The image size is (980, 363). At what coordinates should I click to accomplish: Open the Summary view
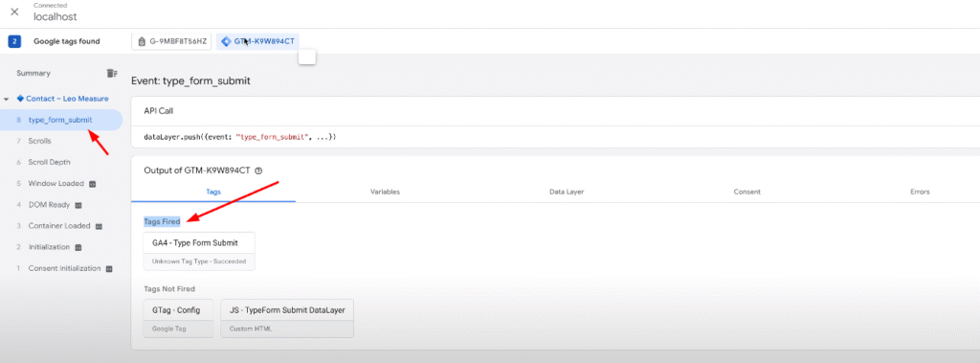(33, 73)
